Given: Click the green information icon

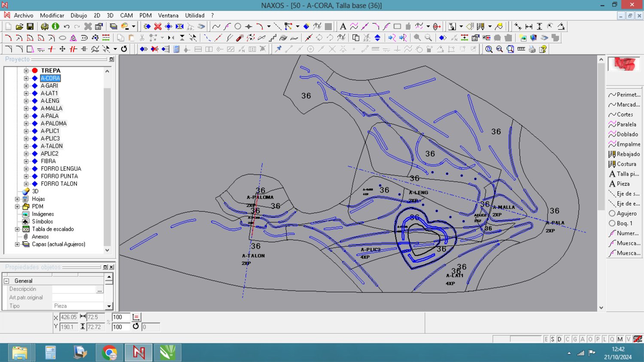Looking at the screenshot, I should pyautogui.click(x=55, y=27).
